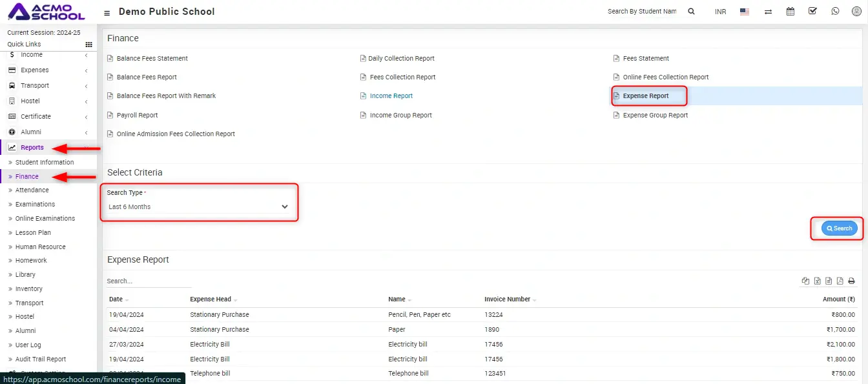
Task: Open INR currency selector
Action: click(x=720, y=12)
